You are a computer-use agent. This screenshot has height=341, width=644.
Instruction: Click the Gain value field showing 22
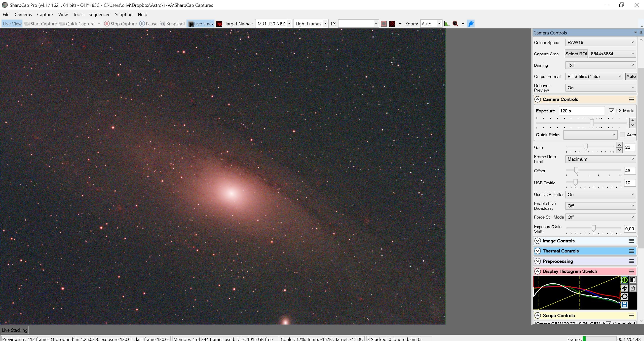click(x=630, y=147)
